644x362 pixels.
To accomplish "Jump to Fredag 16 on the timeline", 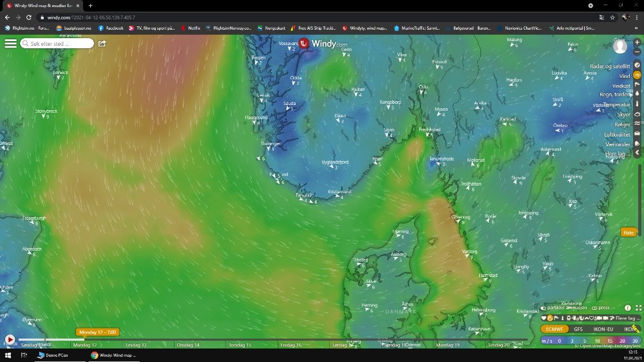I will 291,345.
